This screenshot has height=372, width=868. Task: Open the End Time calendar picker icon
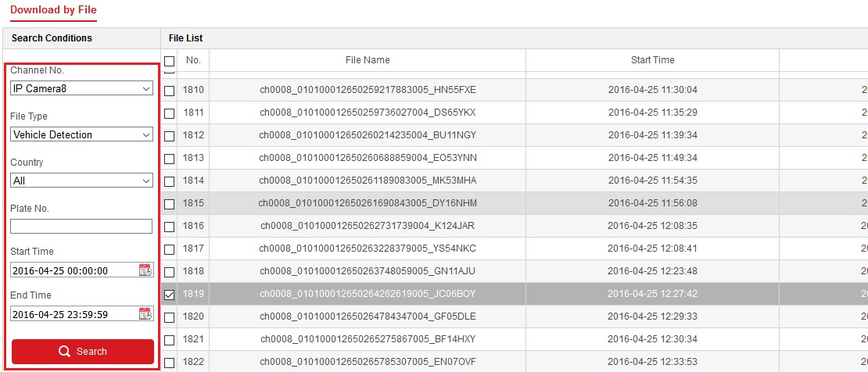145,314
